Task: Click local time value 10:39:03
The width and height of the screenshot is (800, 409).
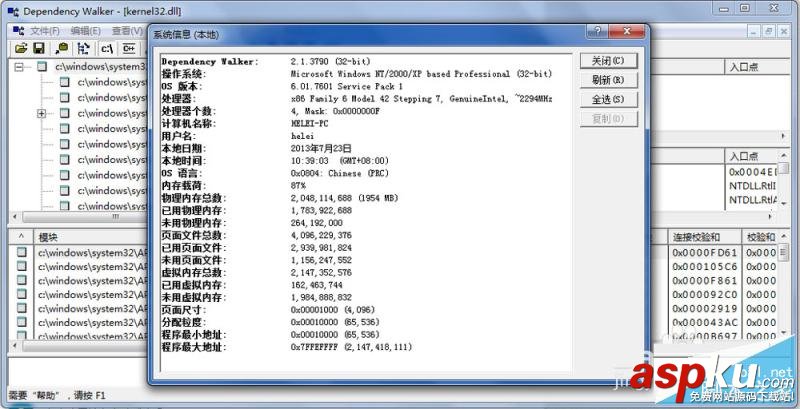Action: pos(309,161)
